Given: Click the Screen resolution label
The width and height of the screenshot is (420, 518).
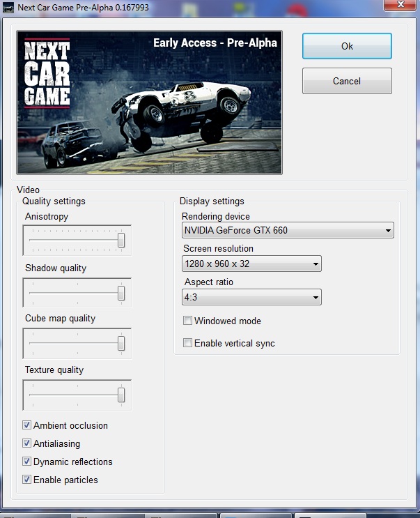Looking at the screenshot, I should point(219,248).
